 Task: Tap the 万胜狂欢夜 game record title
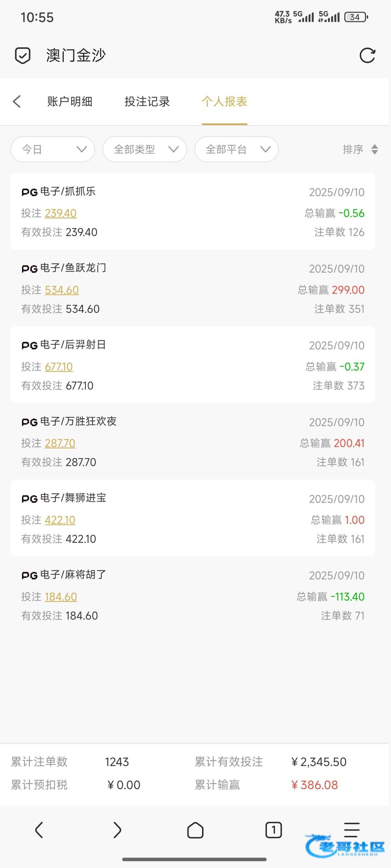tap(78, 421)
